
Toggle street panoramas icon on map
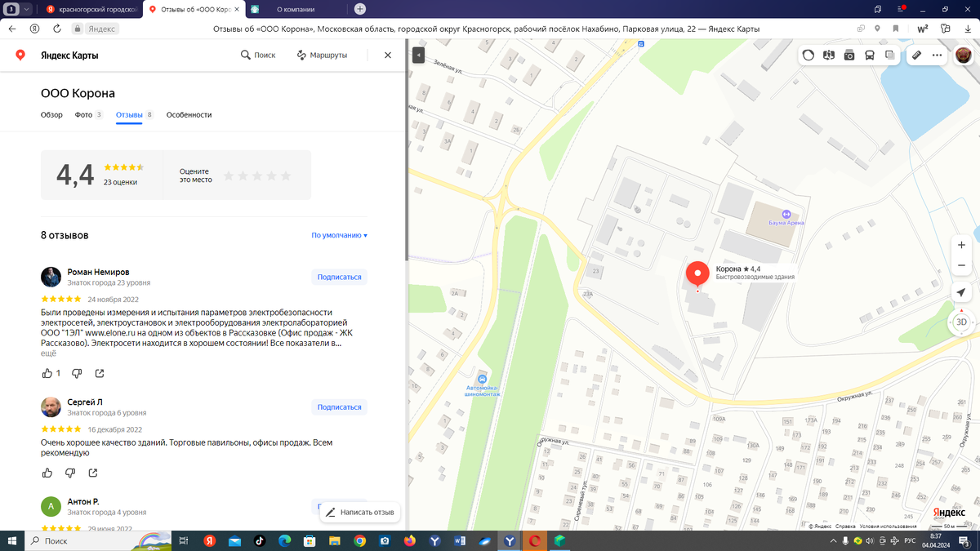(x=829, y=56)
